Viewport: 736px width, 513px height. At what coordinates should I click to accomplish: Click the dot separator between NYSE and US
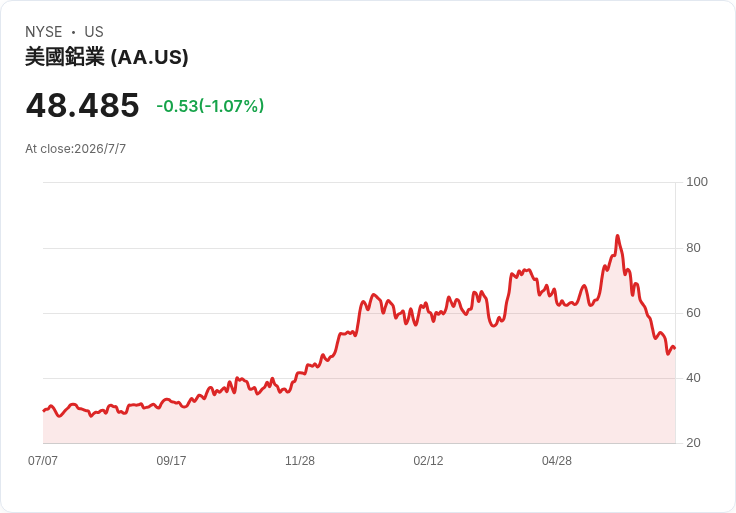pos(73,32)
